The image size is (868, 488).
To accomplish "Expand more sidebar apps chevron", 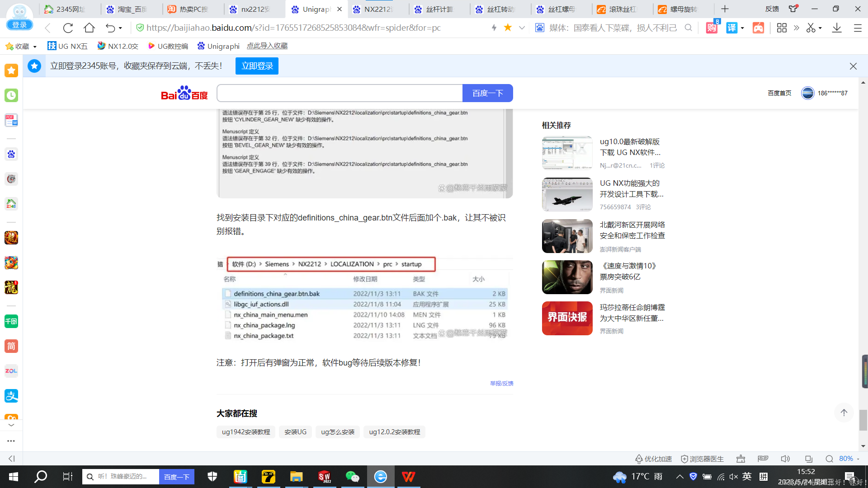I will [11, 425].
